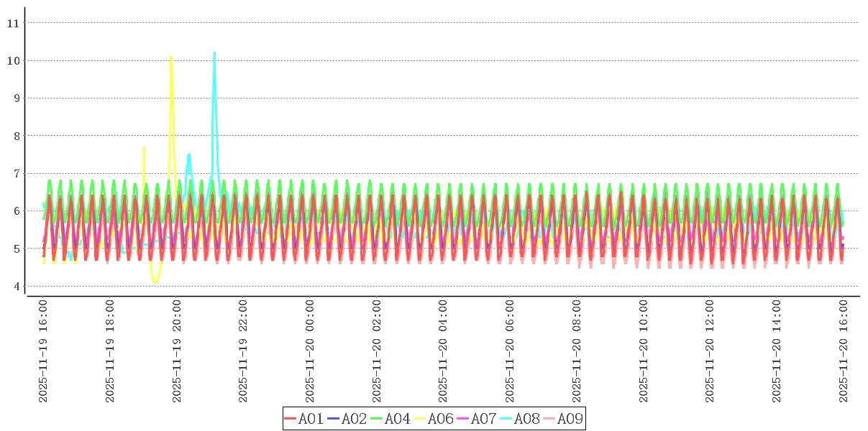Click the 2025-11-20 08:00 x-axis label
868x431 pixels.
tap(577, 351)
